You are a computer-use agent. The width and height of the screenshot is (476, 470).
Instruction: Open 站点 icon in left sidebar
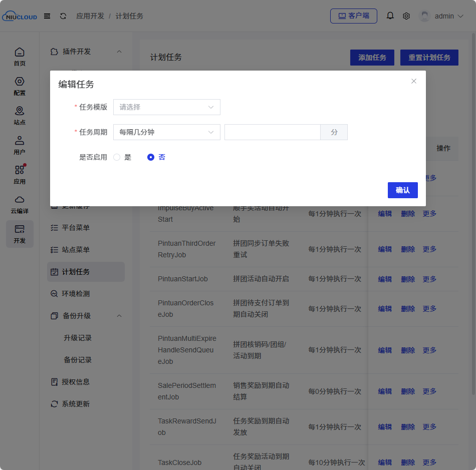(20, 115)
